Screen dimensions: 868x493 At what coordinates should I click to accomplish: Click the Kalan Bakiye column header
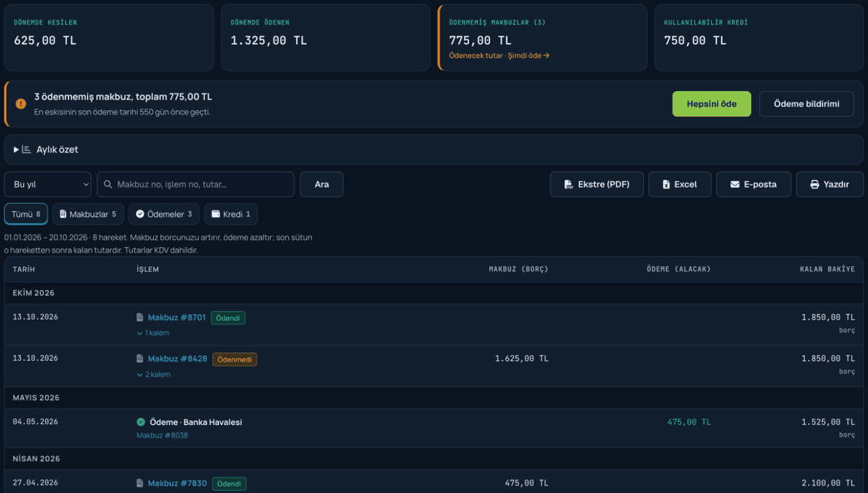click(827, 269)
